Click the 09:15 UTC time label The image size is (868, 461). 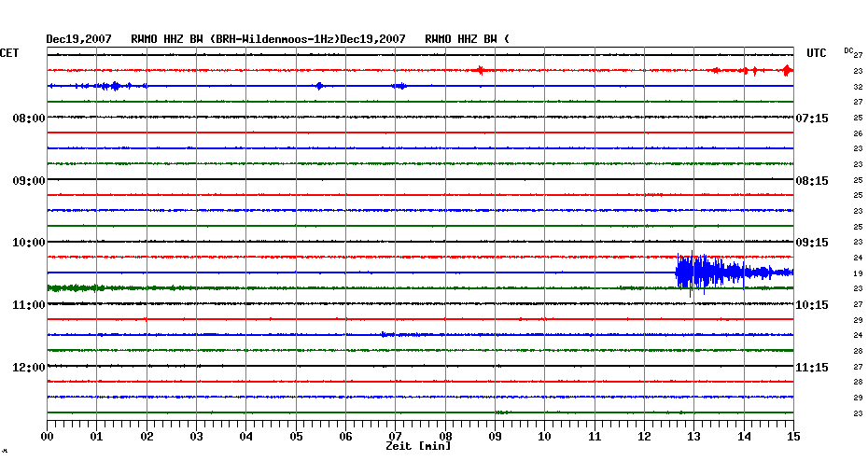click(x=812, y=243)
